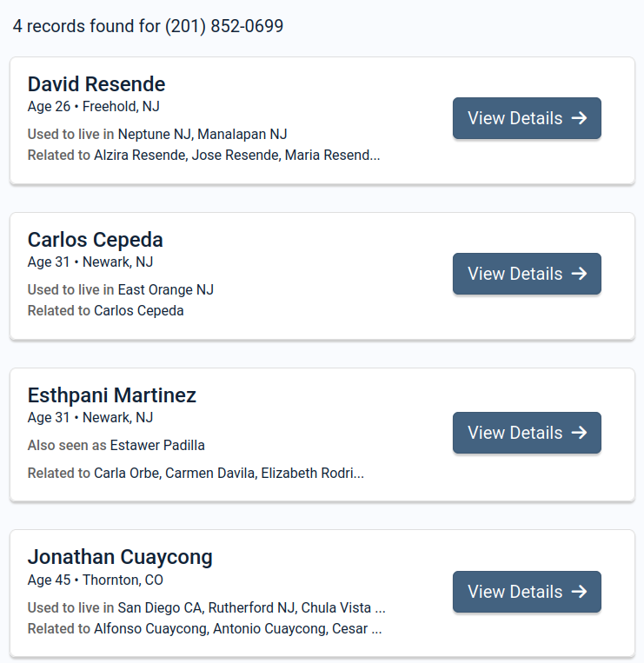Click the 'Also seen as Estawer Padilla' line
Screen dimensions: 644x663
coord(116,445)
